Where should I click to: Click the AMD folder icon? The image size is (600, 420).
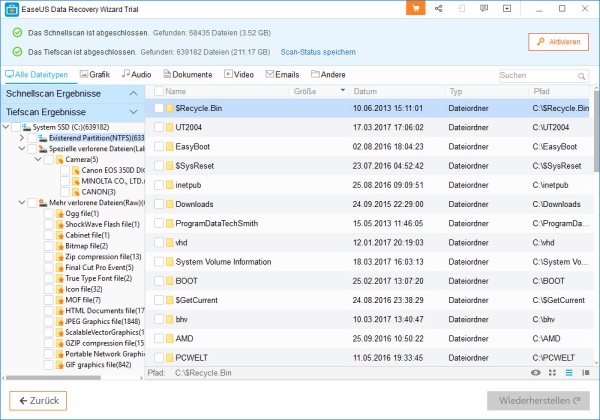170,339
